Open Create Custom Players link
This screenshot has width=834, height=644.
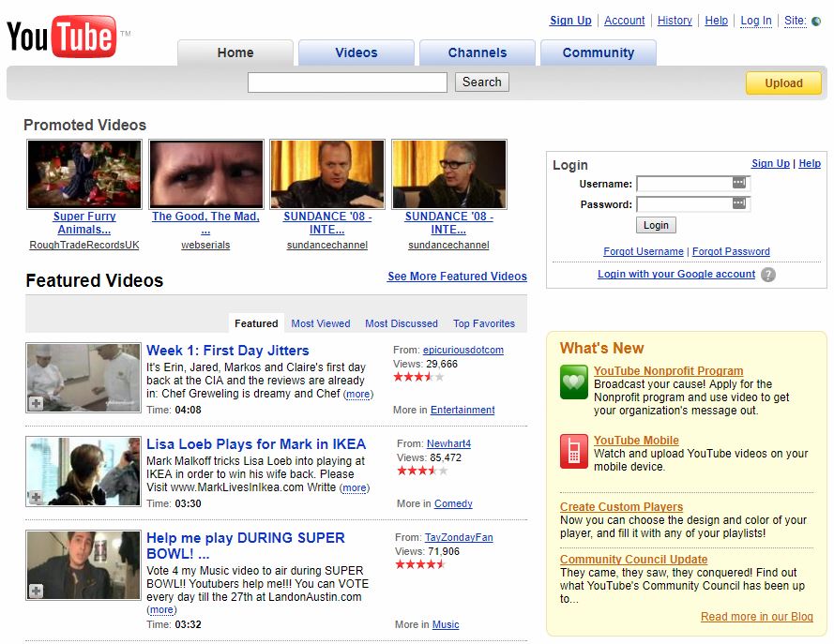point(621,507)
